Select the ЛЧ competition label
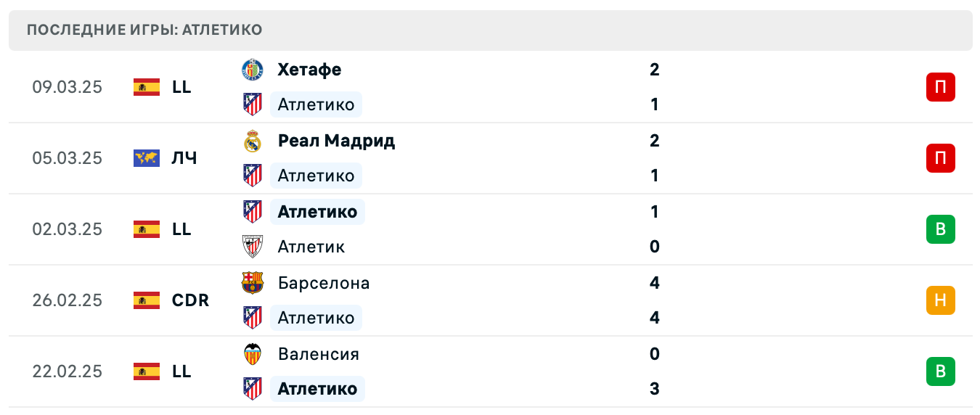The height and width of the screenshot is (415, 980). [x=184, y=158]
